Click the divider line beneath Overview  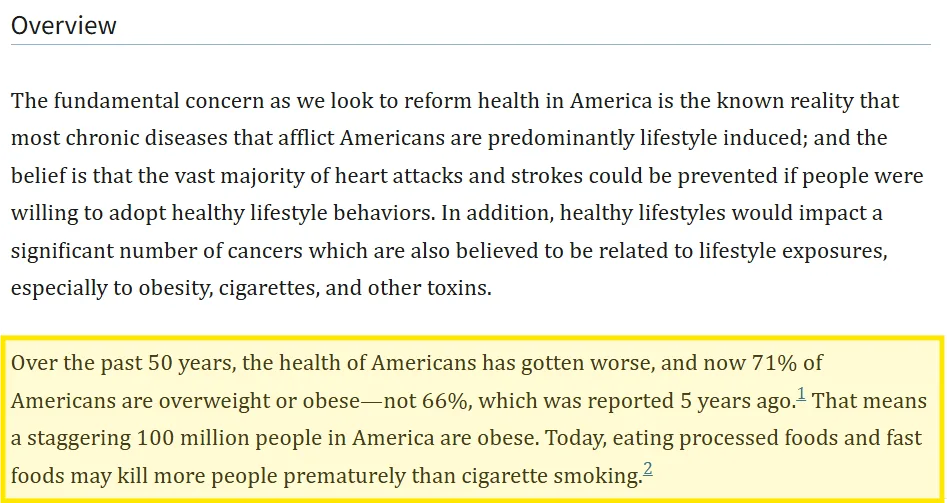tap(470, 44)
